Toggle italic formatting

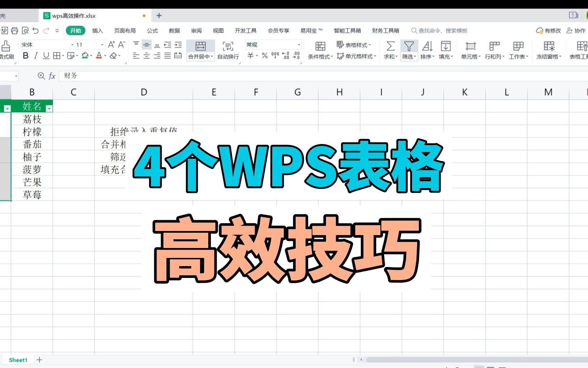(35, 56)
